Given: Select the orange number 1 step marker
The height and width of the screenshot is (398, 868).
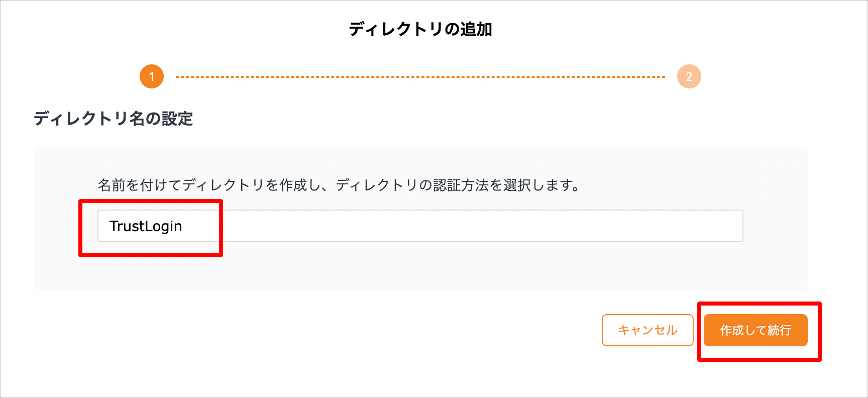Looking at the screenshot, I should click(152, 76).
